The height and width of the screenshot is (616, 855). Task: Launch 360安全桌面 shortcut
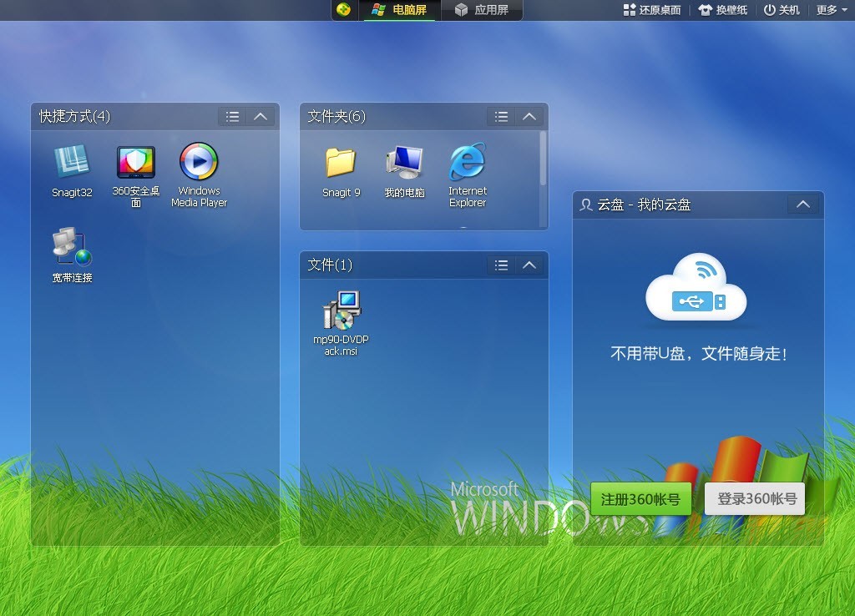click(x=135, y=162)
